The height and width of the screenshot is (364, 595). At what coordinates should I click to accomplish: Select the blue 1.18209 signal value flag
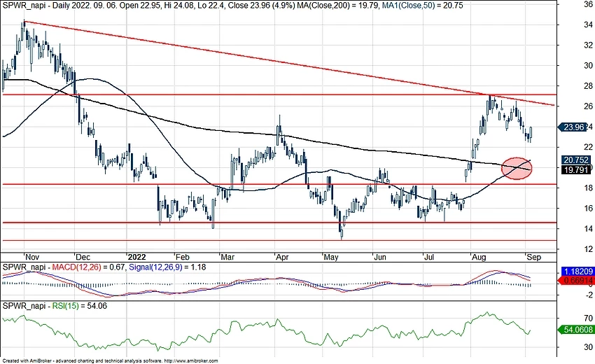point(578,272)
